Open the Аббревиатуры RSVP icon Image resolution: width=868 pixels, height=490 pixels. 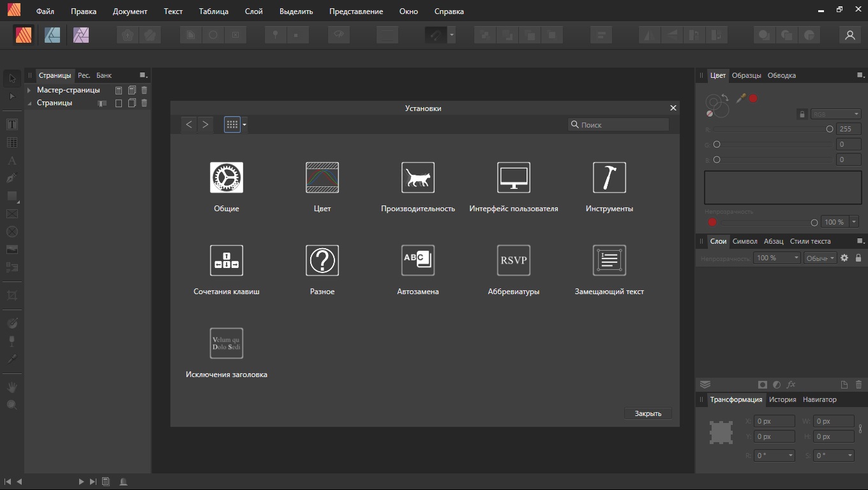click(x=514, y=260)
